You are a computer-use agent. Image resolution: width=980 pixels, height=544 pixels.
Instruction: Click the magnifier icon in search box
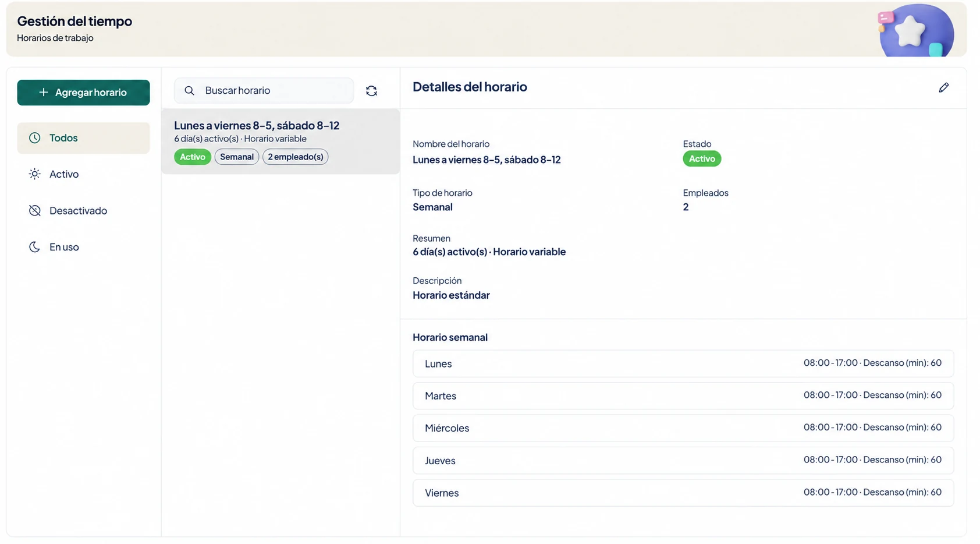189,91
